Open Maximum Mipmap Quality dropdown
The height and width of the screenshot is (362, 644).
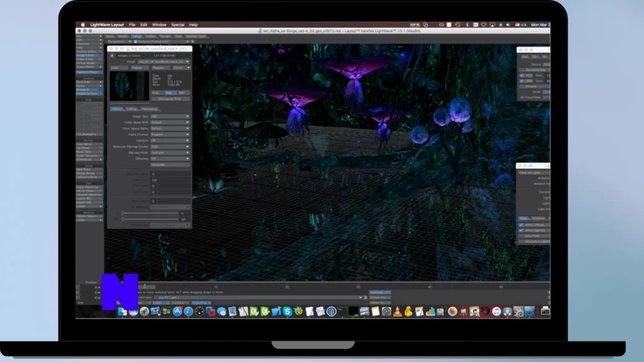(170, 146)
